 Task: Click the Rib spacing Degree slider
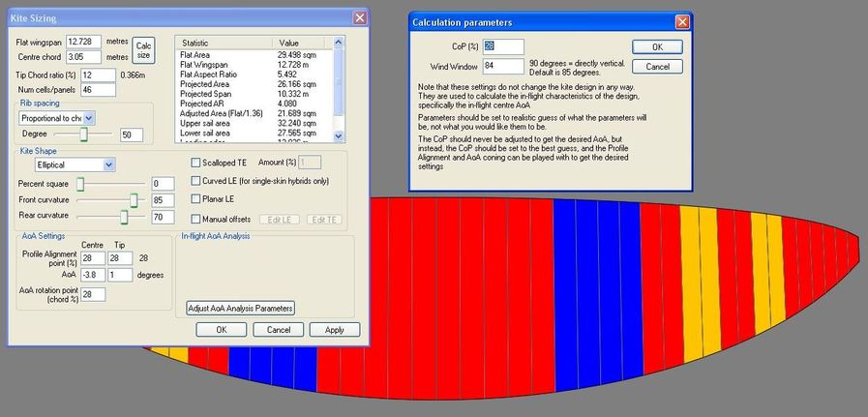click(x=84, y=134)
